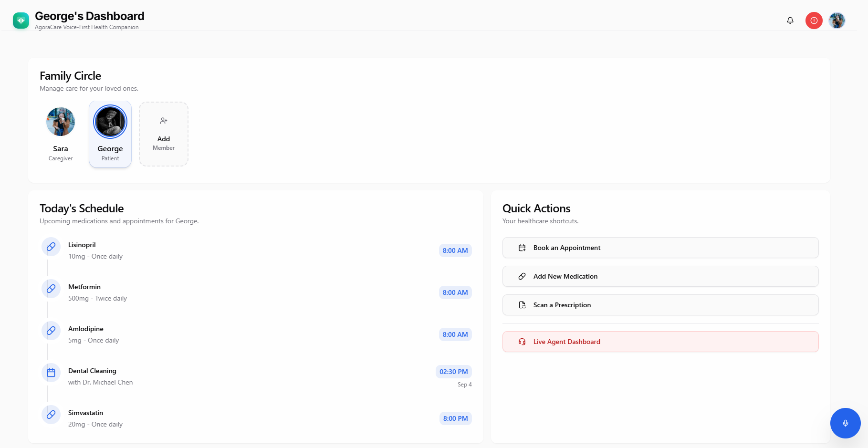Click the '500mg - Twice daily' dosage text
The height and width of the screenshot is (448, 868).
click(x=97, y=298)
